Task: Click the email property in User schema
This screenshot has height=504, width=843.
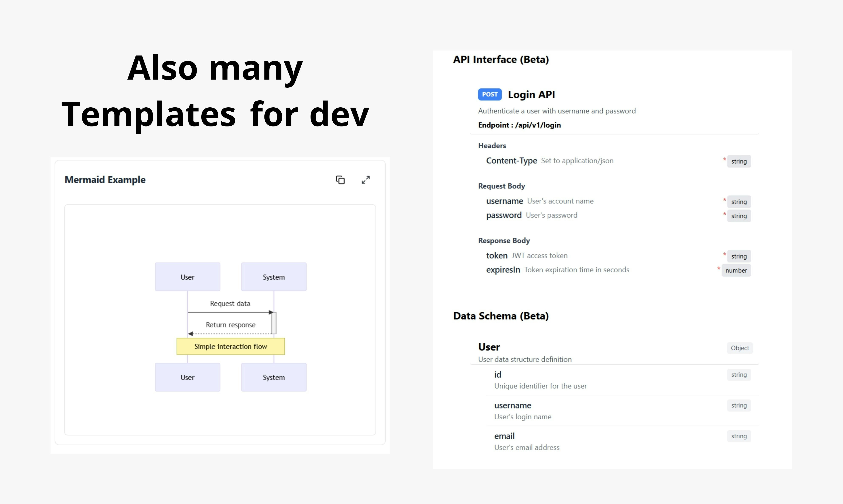Action: click(504, 436)
